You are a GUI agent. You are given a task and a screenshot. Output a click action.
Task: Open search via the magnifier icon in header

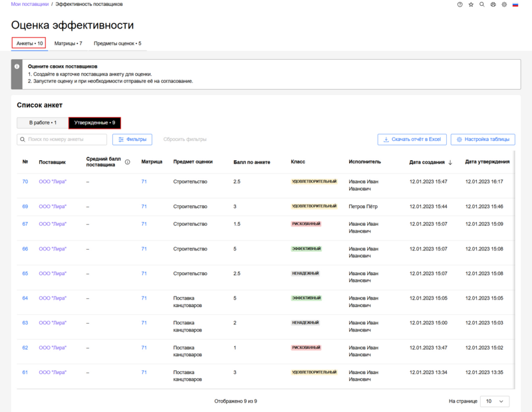(482, 5)
